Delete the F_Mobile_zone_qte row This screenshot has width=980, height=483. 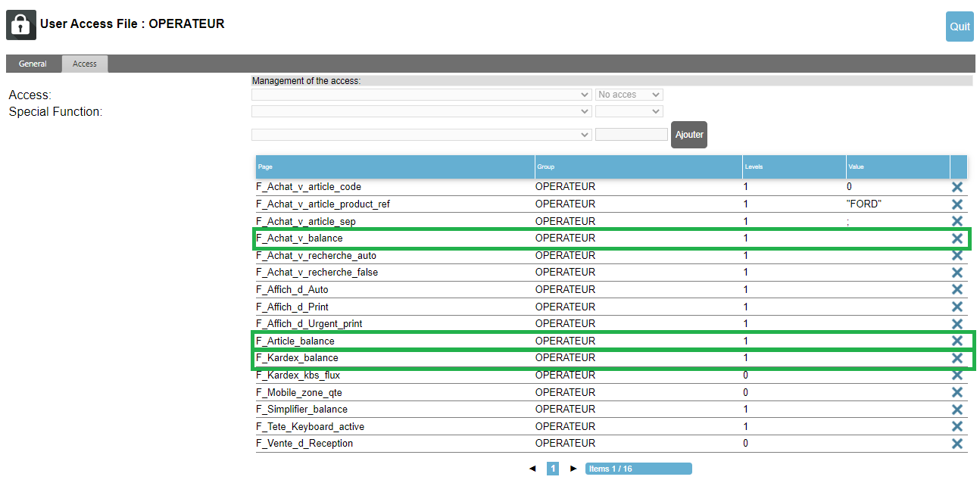click(957, 392)
